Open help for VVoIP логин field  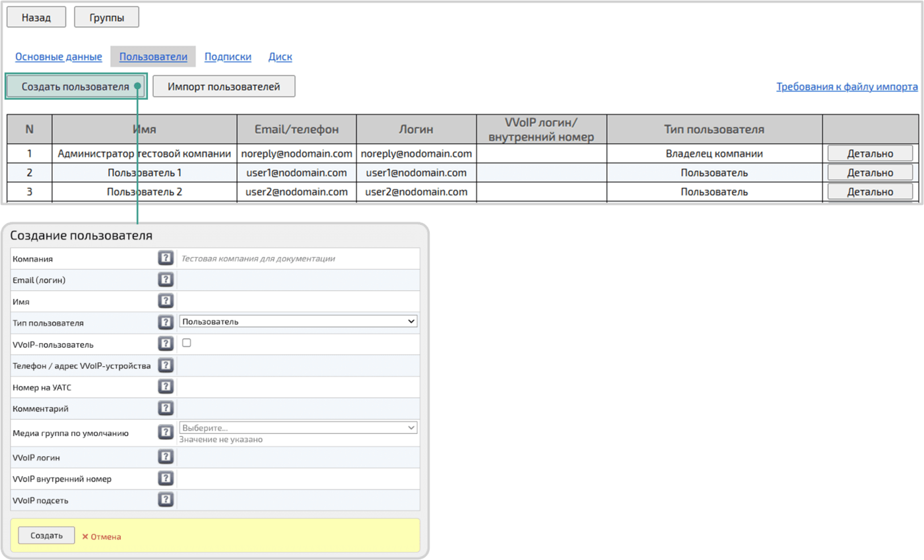click(166, 457)
